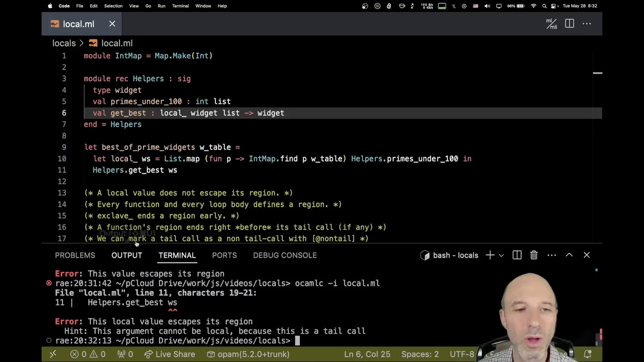The image size is (644, 362).
Task: Select the TERMINAL panel tab
Action: click(177, 255)
